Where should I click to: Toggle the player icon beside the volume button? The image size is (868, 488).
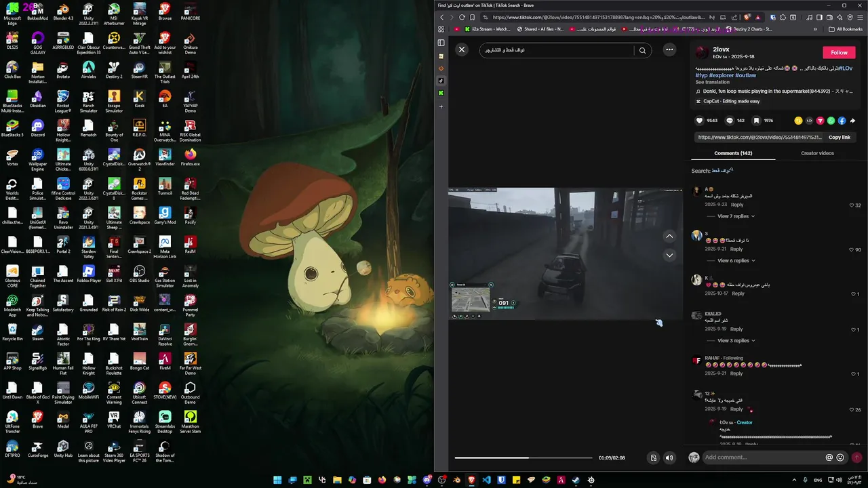[x=653, y=457]
